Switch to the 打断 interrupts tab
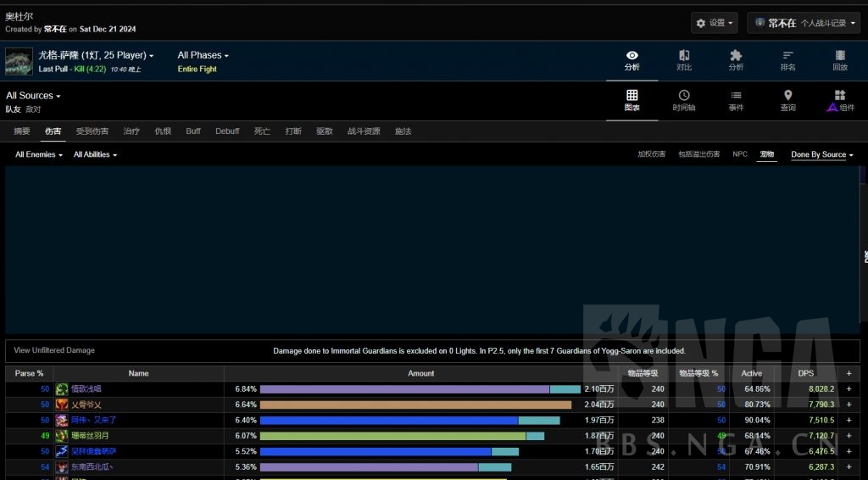Viewport: 868px width, 480px height. coord(293,131)
